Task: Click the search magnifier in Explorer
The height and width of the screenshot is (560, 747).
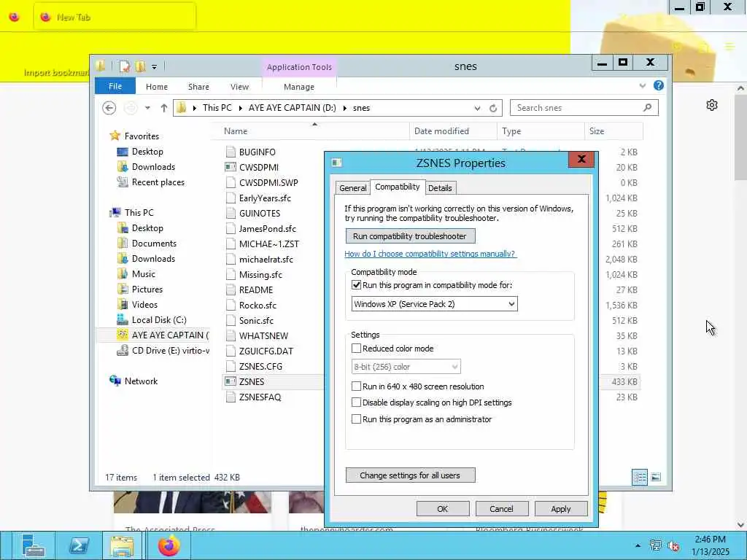Action: pos(648,108)
